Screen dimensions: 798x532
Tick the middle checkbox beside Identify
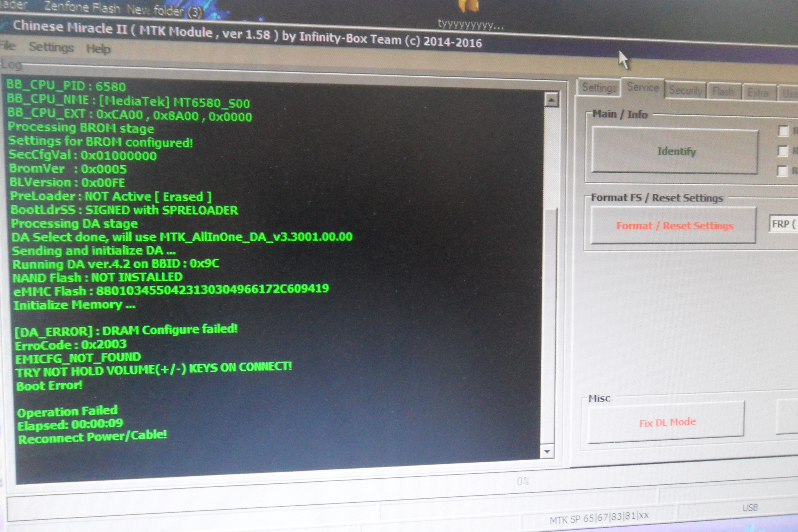[783, 151]
